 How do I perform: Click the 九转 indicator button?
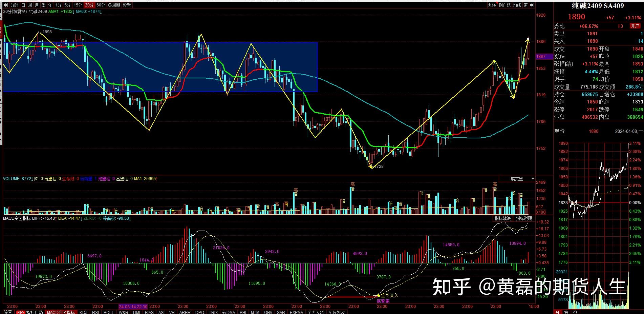pos(492,5)
